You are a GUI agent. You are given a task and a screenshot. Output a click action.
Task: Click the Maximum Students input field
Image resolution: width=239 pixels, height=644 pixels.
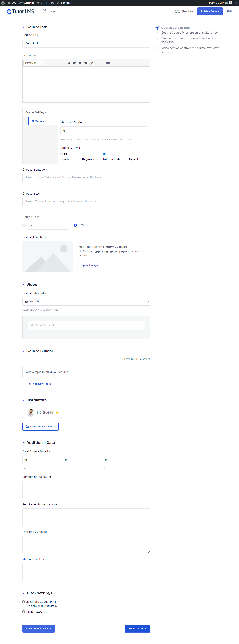104,131
